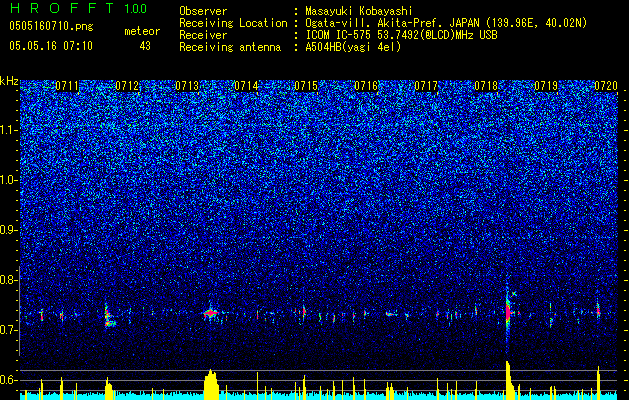Image resolution: width=629 pixels, height=400 pixels.
Task: Click the 0711 time marker
Action: pos(67,86)
